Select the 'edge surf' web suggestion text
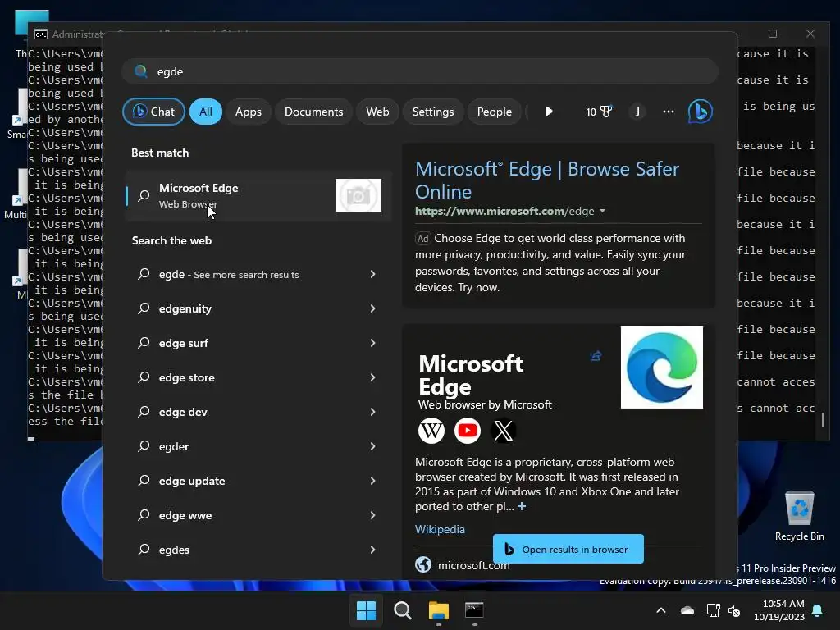 [x=183, y=344]
